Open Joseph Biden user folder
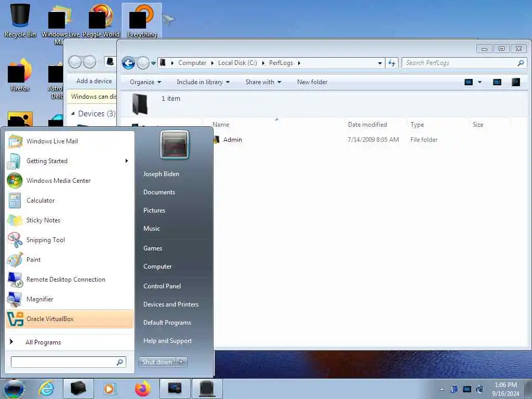The image size is (532, 399). click(x=161, y=174)
